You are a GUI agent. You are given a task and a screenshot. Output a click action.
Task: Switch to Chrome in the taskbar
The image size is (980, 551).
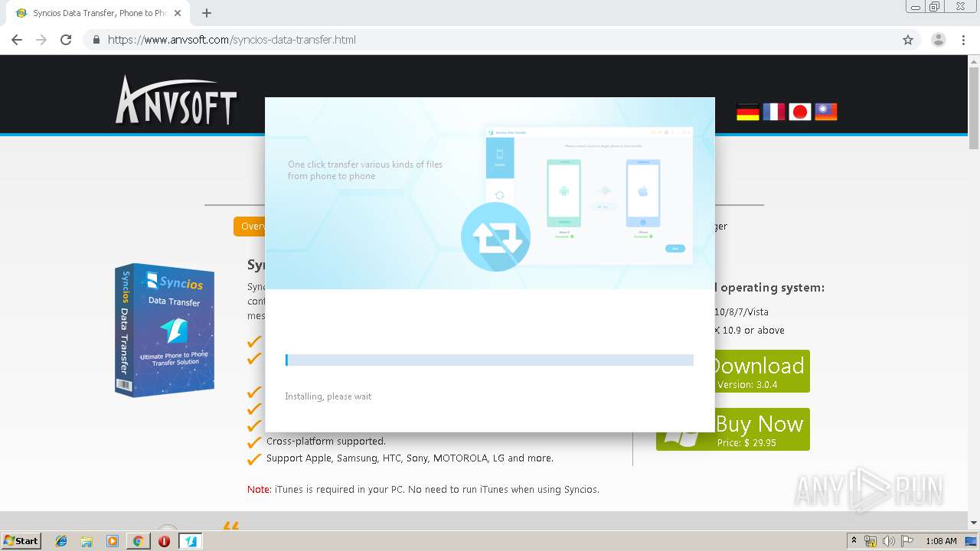pyautogui.click(x=138, y=541)
